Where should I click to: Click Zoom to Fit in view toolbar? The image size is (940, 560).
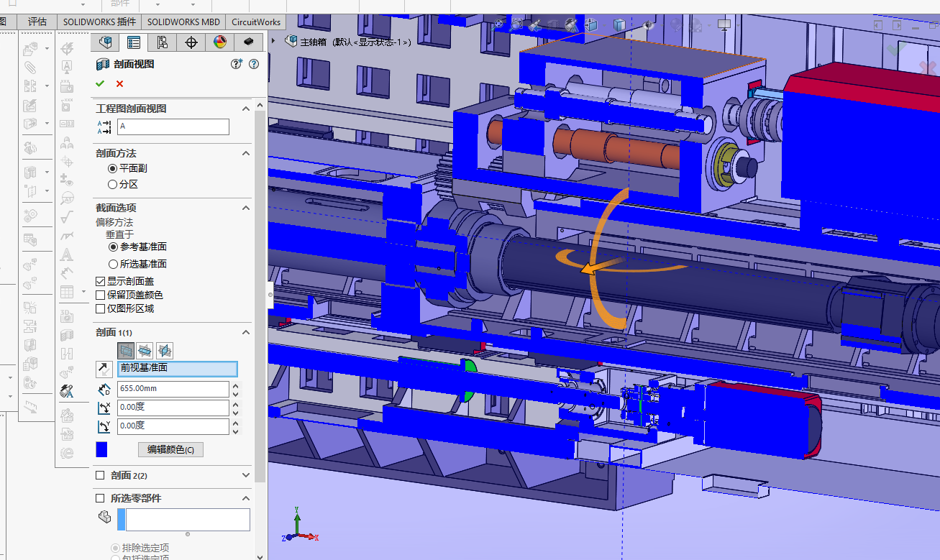498,24
